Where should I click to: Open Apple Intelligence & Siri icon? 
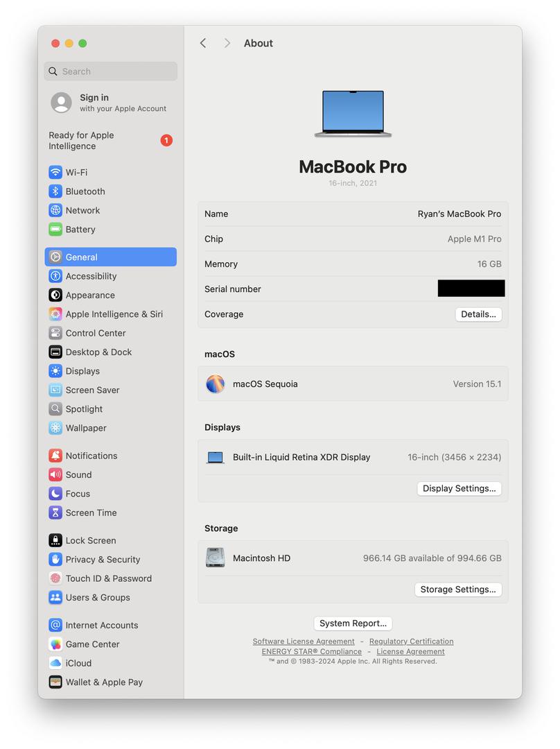(55, 314)
